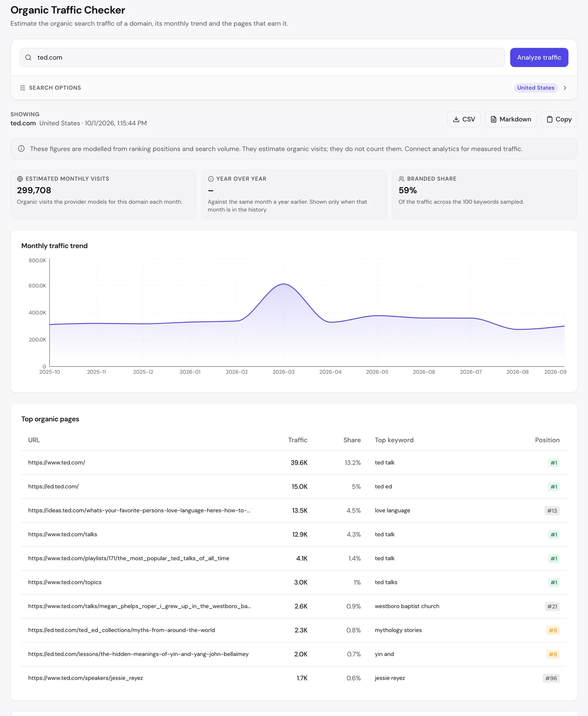Click the March 2026 peak on the traffic chart
This screenshot has height=716, width=588.
[x=284, y=284]
